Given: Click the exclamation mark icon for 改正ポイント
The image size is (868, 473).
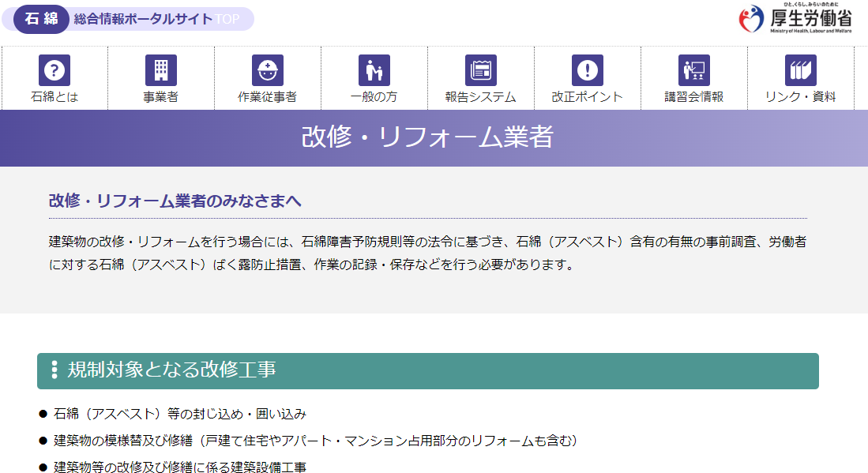Looking at the screenshot, I should pyautogui.click(x=588, y=70).
